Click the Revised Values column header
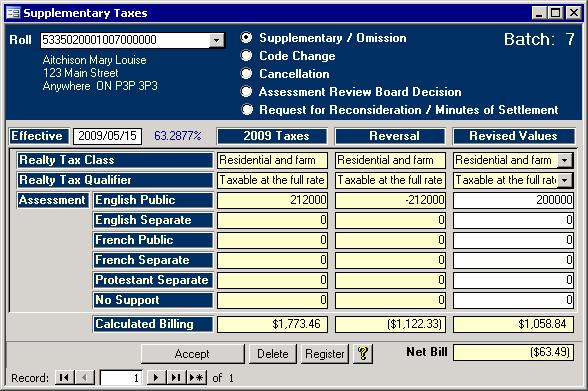Image resolution: width=588 pixels, height=391 pixels. point(514,136)
